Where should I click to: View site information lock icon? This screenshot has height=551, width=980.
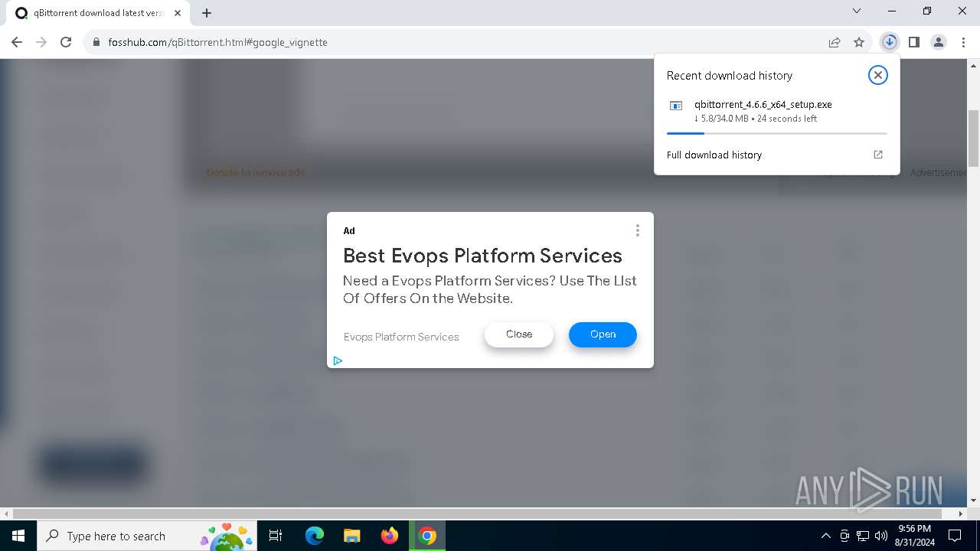coord(96,42)
